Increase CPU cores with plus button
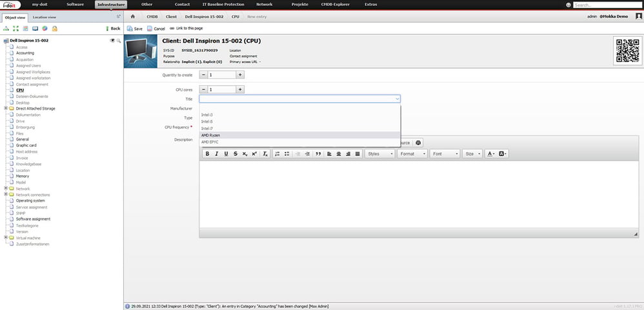 pos(241,90)
